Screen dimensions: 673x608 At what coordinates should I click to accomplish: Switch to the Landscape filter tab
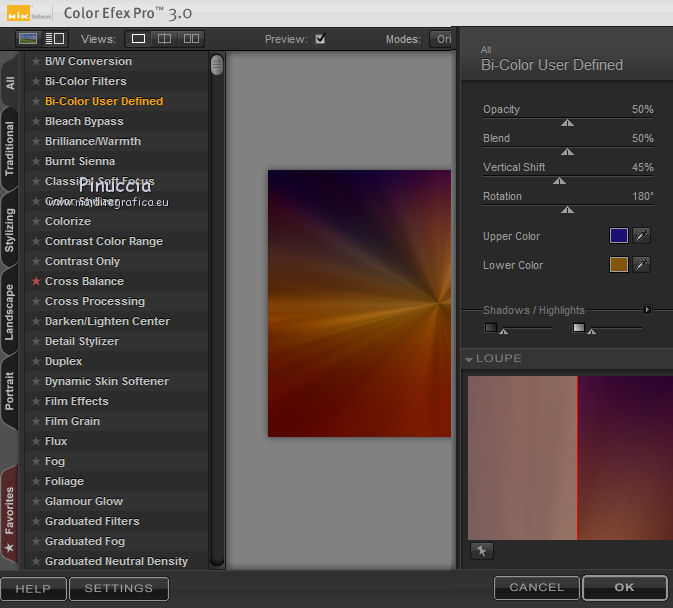click(10, 312)
